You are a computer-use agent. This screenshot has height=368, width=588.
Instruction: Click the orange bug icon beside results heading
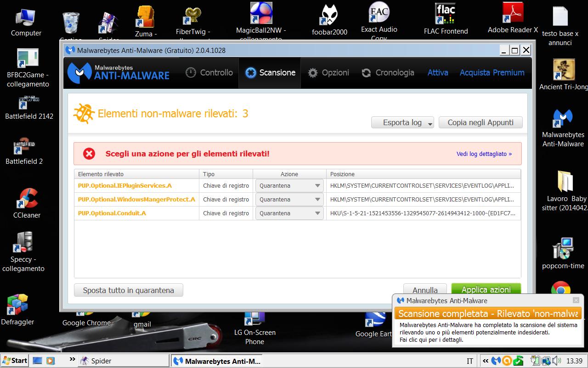[84, 114]
